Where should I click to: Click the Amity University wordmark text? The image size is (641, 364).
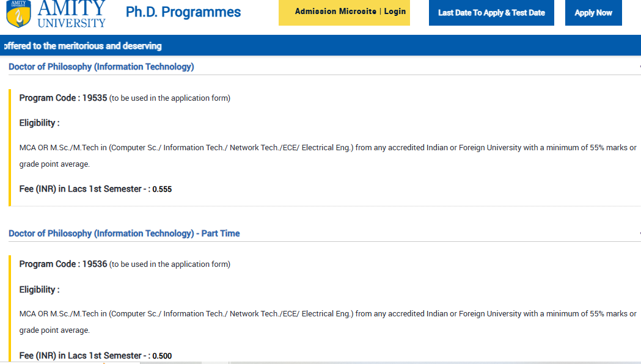(71, 13)
